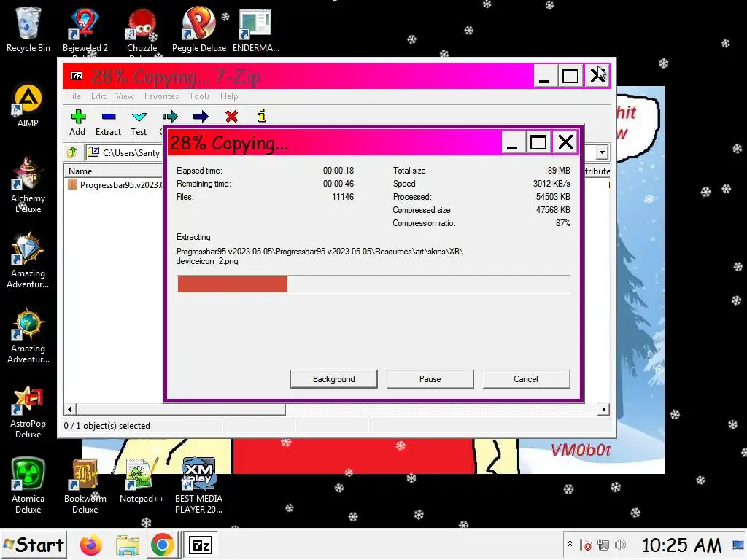Click the extraction progress bar
The image size is (747, 560).
click(x=373, y=284)
